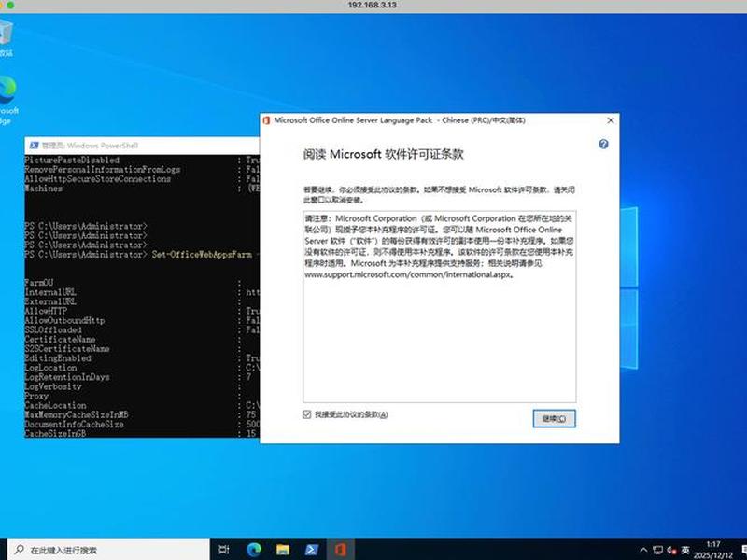Launch Microsoft Edge from the taskbar
The height and width of the screenshot is (560, 747).
(254, 550)
